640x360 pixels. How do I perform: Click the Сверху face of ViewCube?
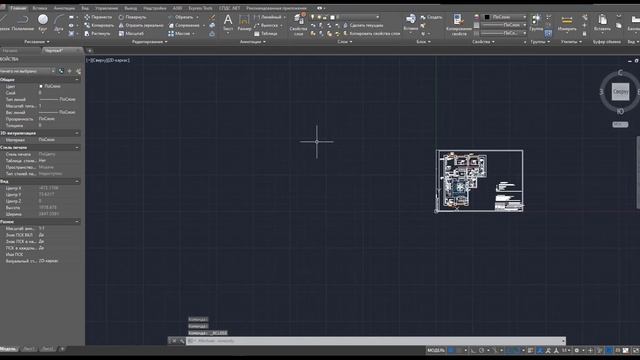[x=620, y=91]
